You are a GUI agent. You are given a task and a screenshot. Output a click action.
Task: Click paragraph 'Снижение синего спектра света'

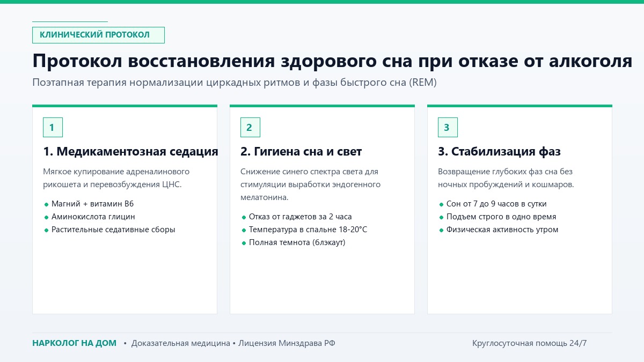(310, 184)
